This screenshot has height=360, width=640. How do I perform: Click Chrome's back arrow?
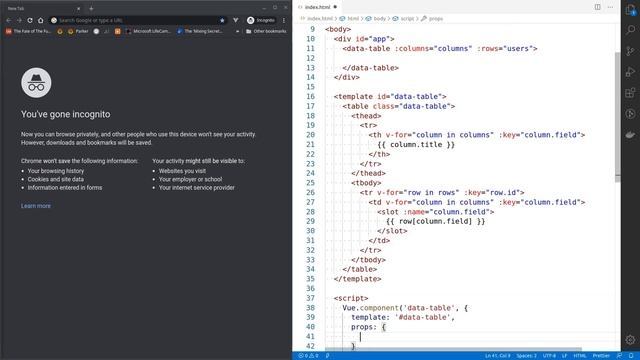(x=9, y=20)
